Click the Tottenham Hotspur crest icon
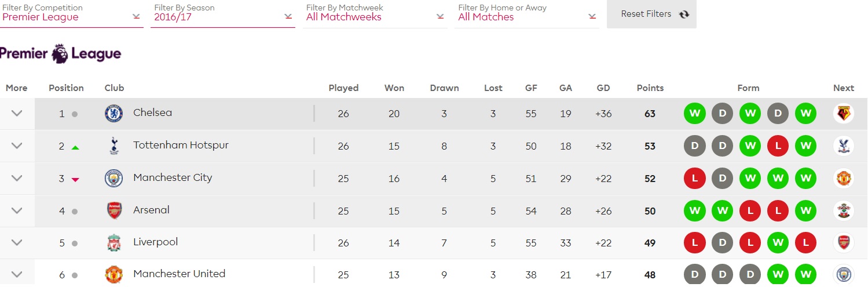This screenshot has width=868, height=287. click(x=113, y=146)
